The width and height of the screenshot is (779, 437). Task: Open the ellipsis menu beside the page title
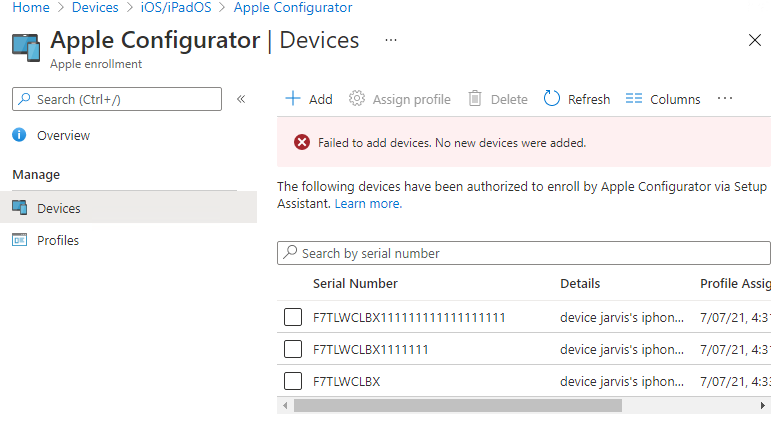coord(391,40)
